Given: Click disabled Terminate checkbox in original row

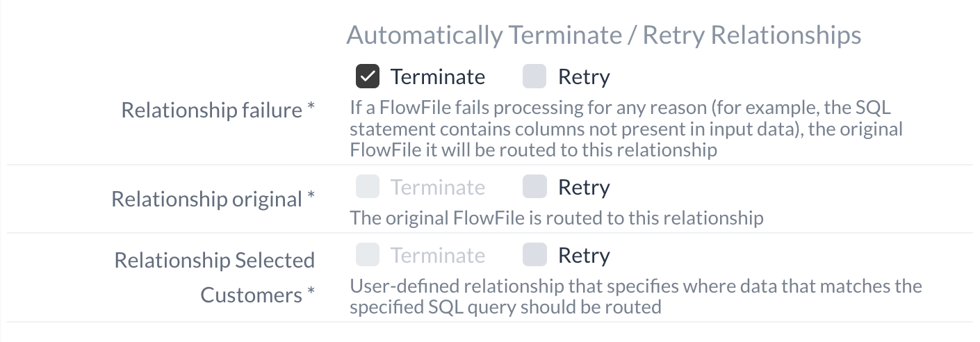Looking at the screenshot, I should (368, 186).
